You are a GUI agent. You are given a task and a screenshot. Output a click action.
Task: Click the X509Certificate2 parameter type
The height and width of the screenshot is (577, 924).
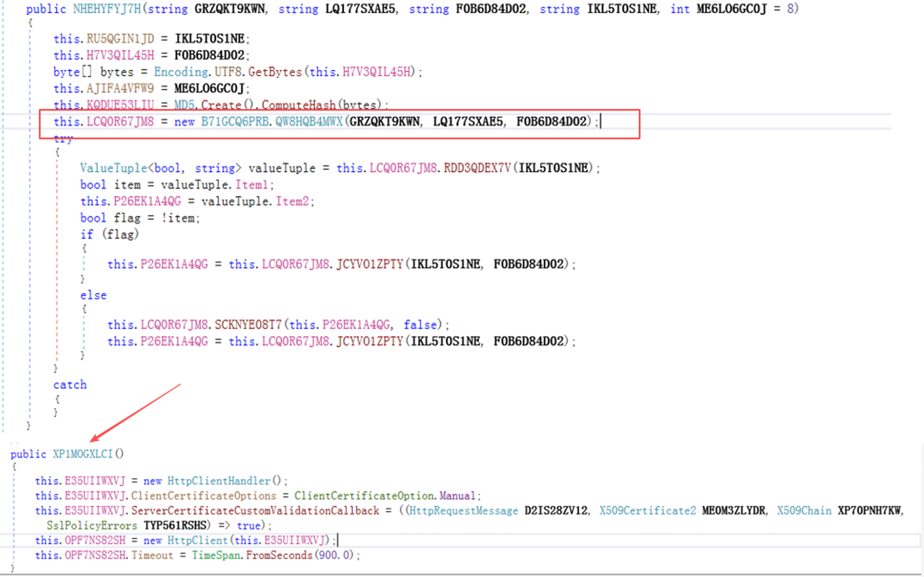(647, 511)
